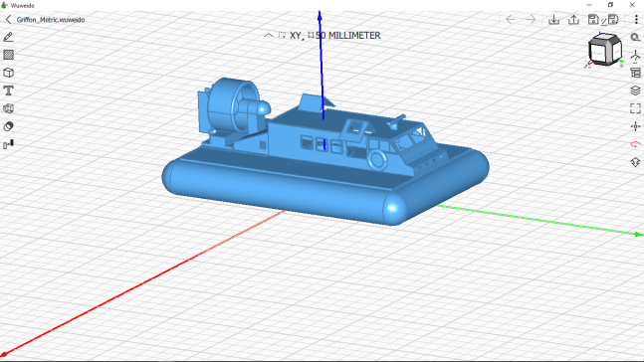Open the hatched surface tool
The width and height of the screenshot is (644, 362).
click(8, 55)
